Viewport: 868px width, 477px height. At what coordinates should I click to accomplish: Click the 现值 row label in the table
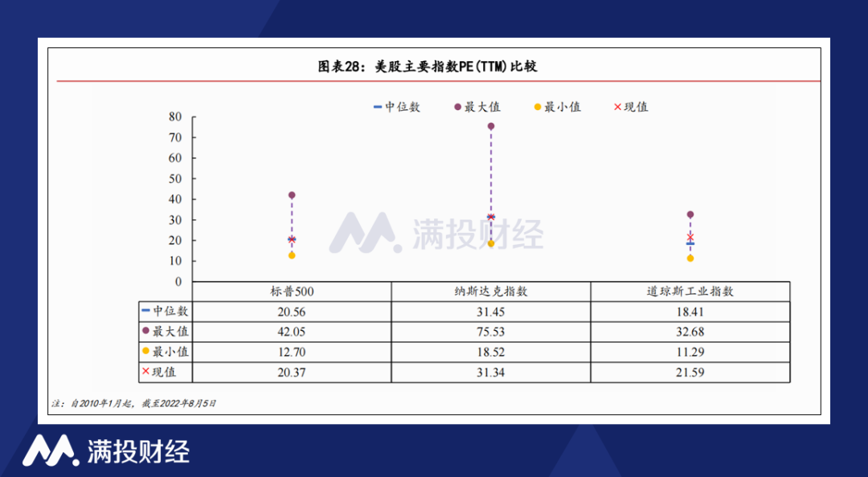point(159,372)
